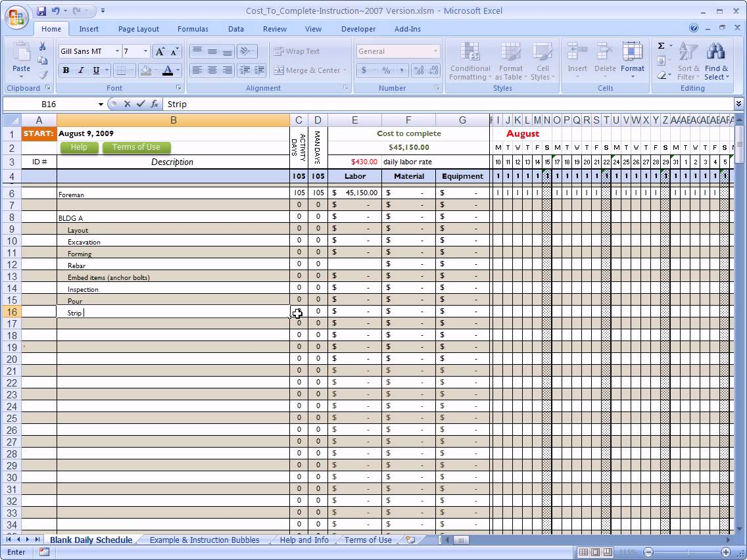Open the Example & Instruction Bubbles sheet
This screenshot has width=747, height=560.
tap(204, 540)
